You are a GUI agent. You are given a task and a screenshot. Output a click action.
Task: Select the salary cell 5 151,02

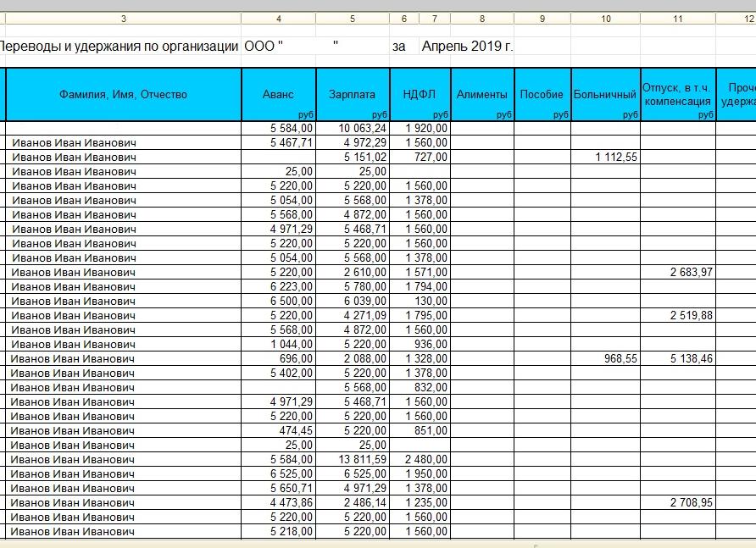click(353, 158)
